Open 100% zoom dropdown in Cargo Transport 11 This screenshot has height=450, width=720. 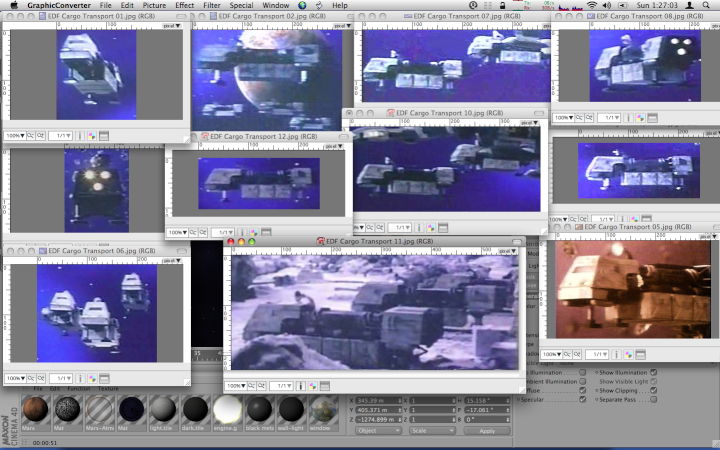pos(236,386)
